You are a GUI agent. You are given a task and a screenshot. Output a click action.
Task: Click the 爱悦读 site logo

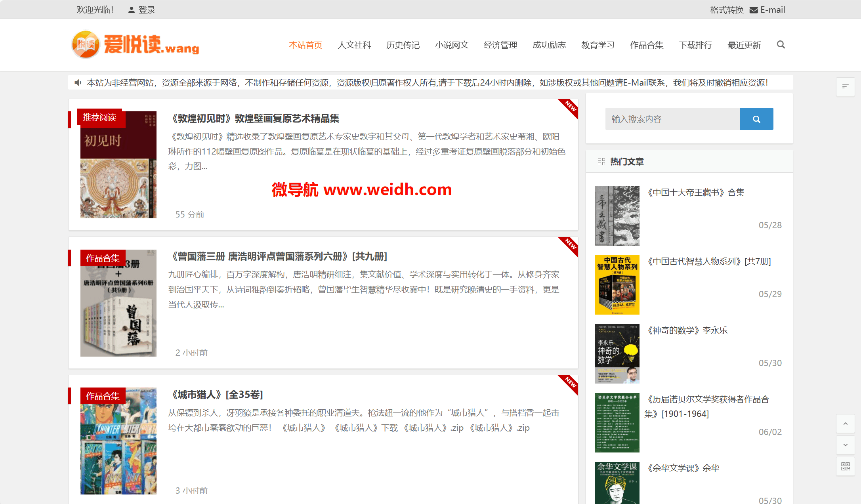point(136,44)
